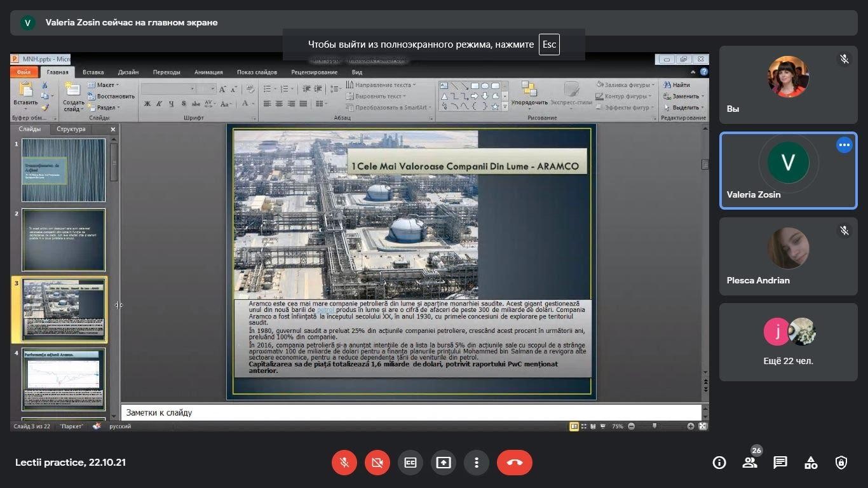868x488 pixels.
Task: Click the present screen icon
Action: [x=444, y=463]
